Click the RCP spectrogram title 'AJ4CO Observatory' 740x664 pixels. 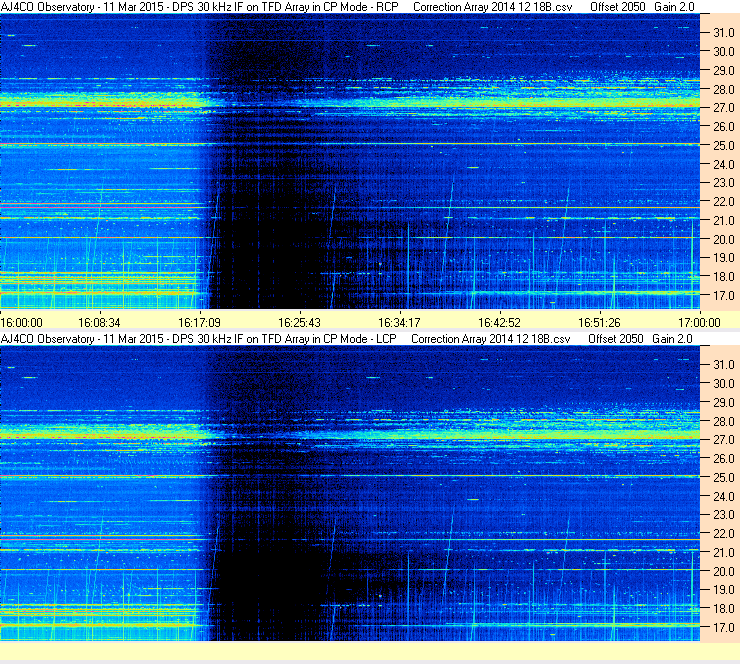point(48,7)
